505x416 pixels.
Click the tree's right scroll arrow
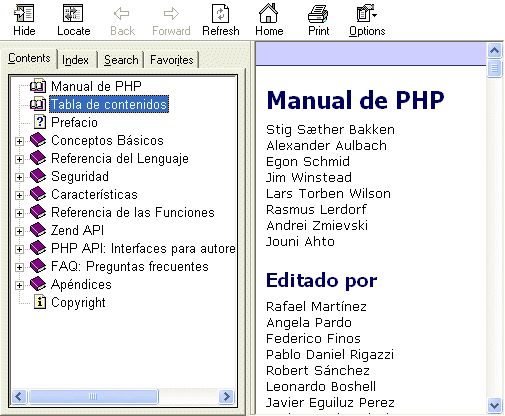point(227,397)
